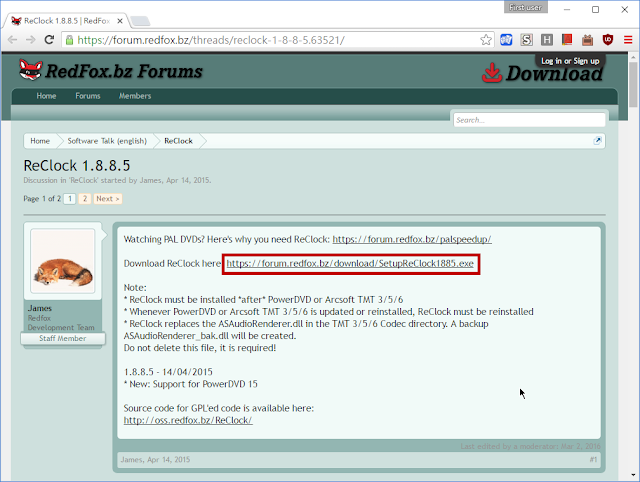
Task: Click the text "1.8.8.5 - 14/04/2015"
Action: pos(168,372)
